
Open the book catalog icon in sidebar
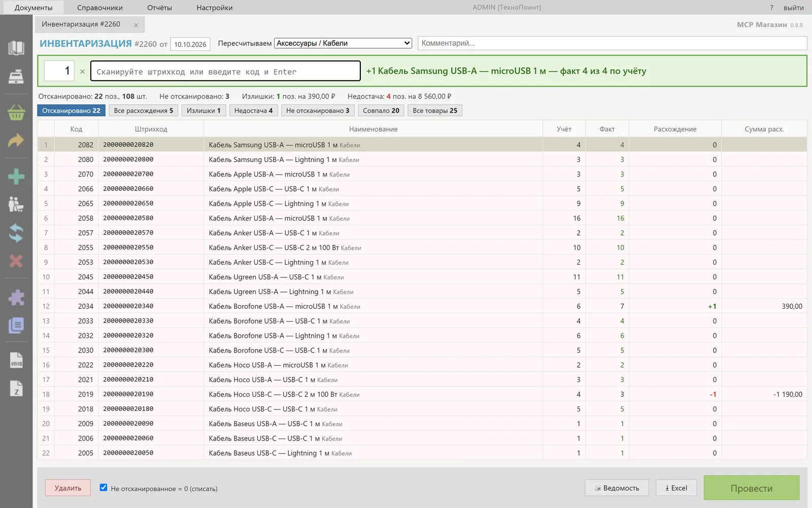pos(16,48)
